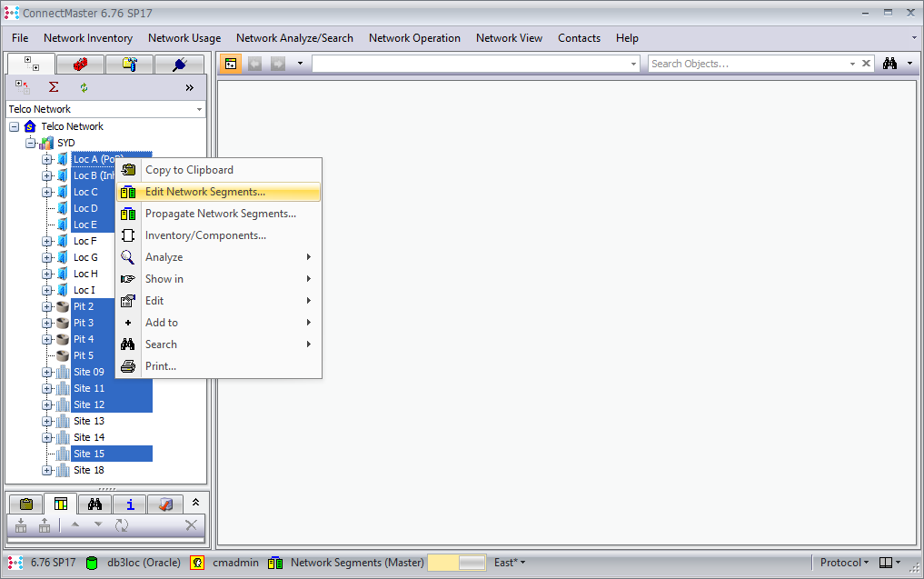Open the Edit submenu in context menu
924x579 pixels.
click(219, 301)
